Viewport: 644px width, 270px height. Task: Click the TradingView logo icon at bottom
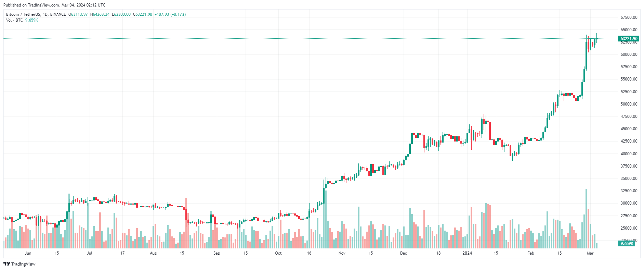(6, 264)
